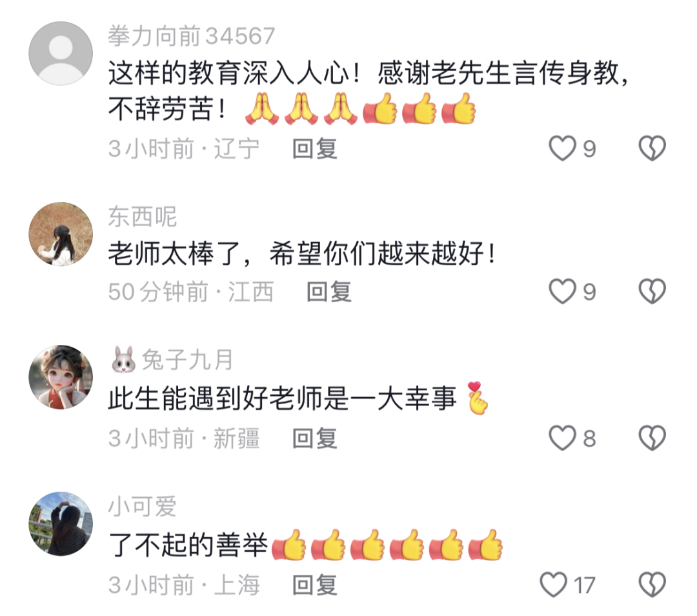The image size is (697, 616).
Task: Like 兔子九月's comment about good teachers
Action: pyautogui.click(x=562, y=438)
